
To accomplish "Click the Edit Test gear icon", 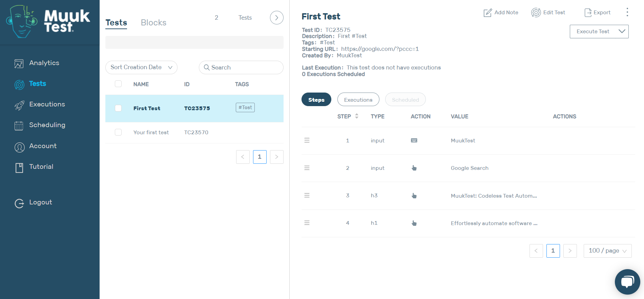I will [x=536, y=13].
